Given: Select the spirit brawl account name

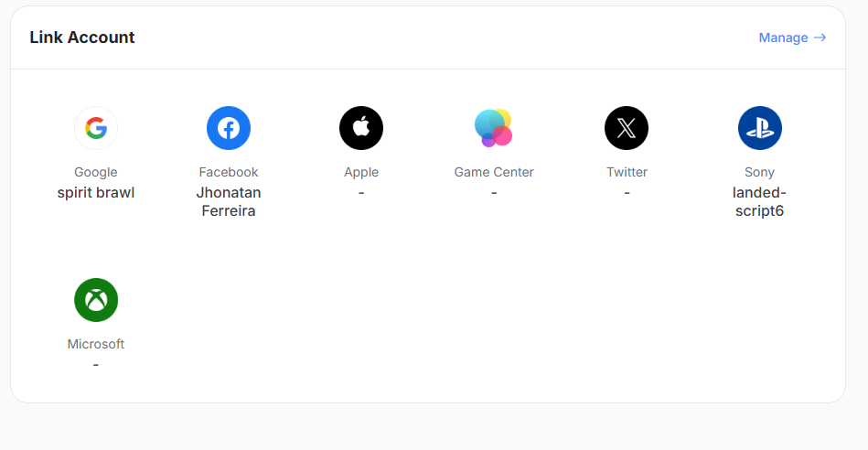Looking at the screenshot, I should [96, 193].
